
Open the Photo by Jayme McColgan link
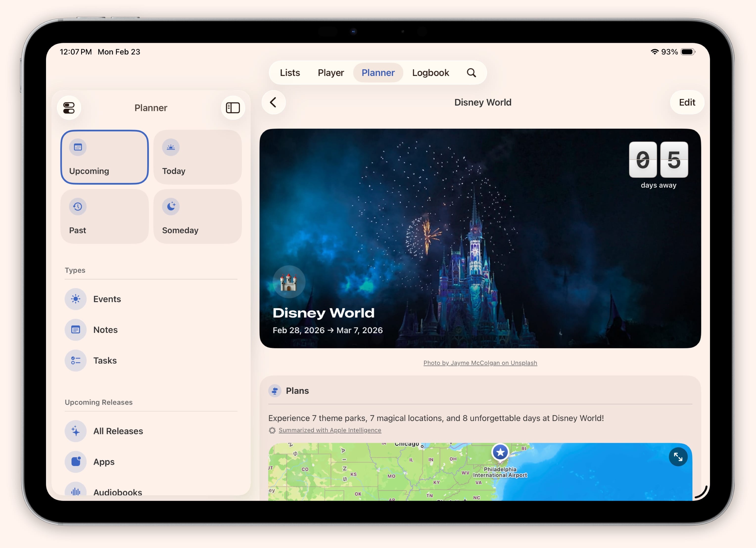[480, 363]
